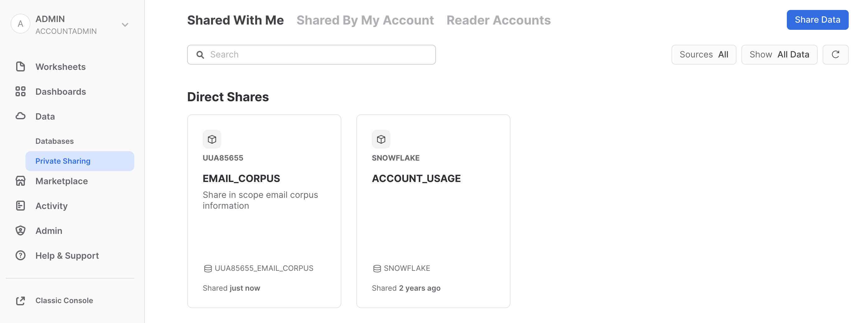Refresh the shares list
The height and width of the screenshot is (323, 868).
coord(835,54)
